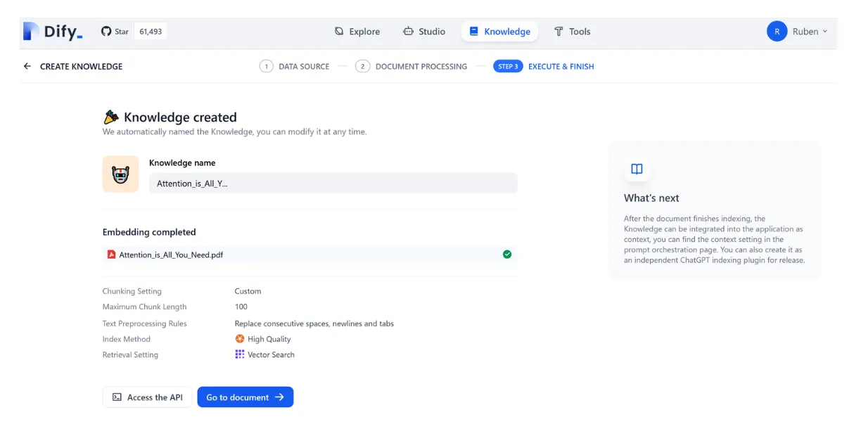Image resolution: width=868 pixels, height=443 pixels.
Task: Open the Studio tab
Action: pyautogui.click(x=424, y=31)
